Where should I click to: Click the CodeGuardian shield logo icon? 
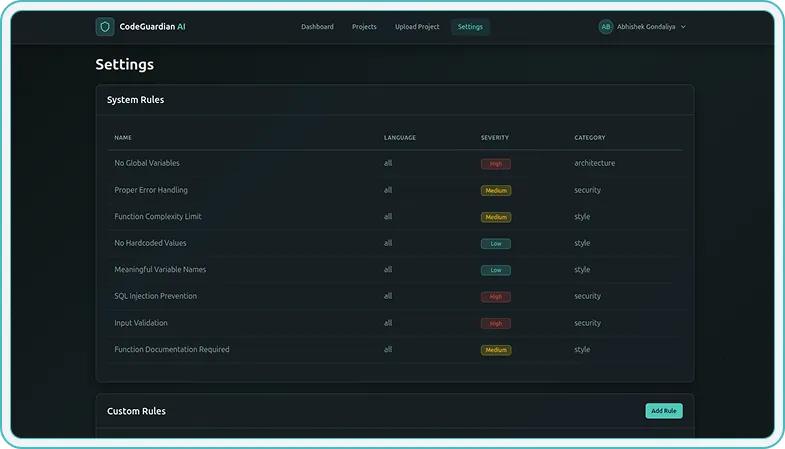(105, 27)
